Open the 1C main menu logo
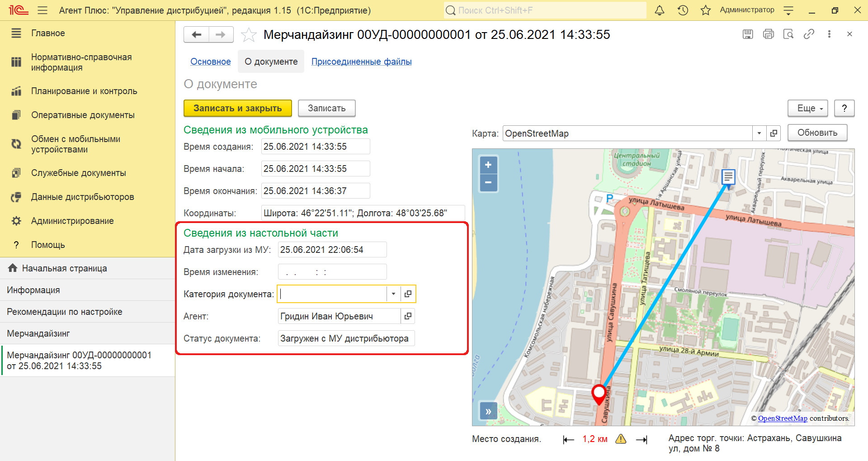Viewport: 868px width, 461px height. point(19,10)
